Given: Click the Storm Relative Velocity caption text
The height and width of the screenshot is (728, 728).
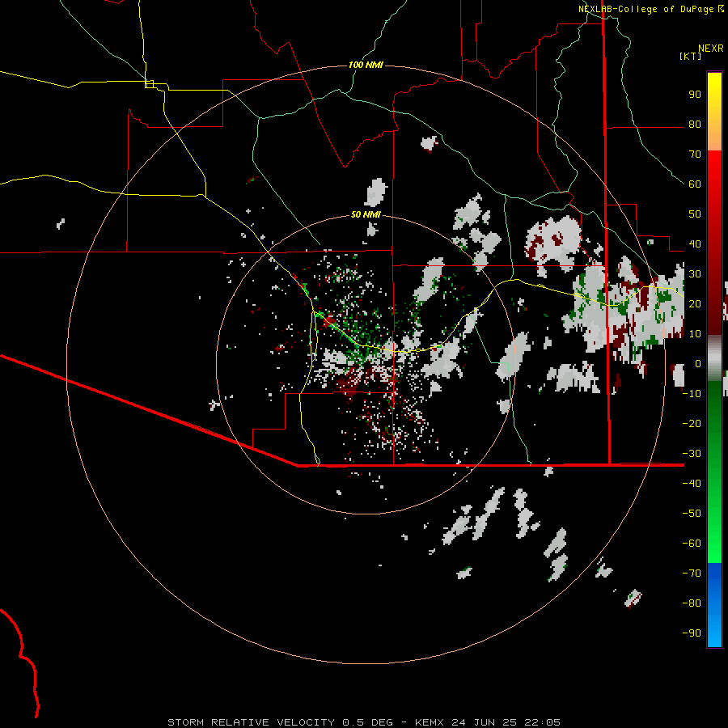Looking at the screenshot, I should (363, 722).
